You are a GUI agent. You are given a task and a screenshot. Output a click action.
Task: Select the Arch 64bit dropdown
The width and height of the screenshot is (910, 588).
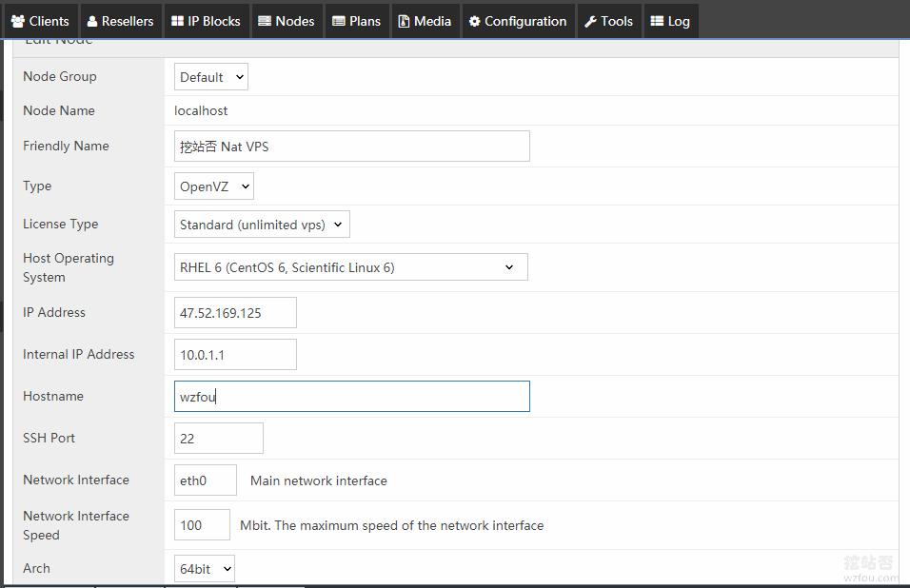205,569
